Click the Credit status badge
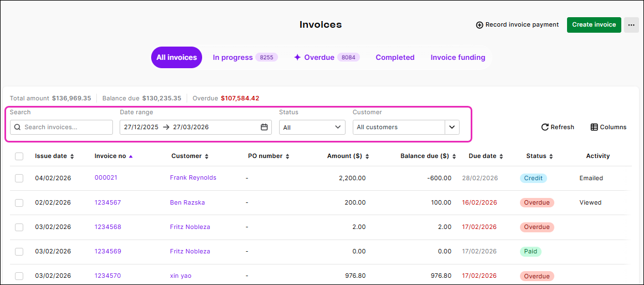644x285 pixels. pyautogui.click(x=533, y=178)
